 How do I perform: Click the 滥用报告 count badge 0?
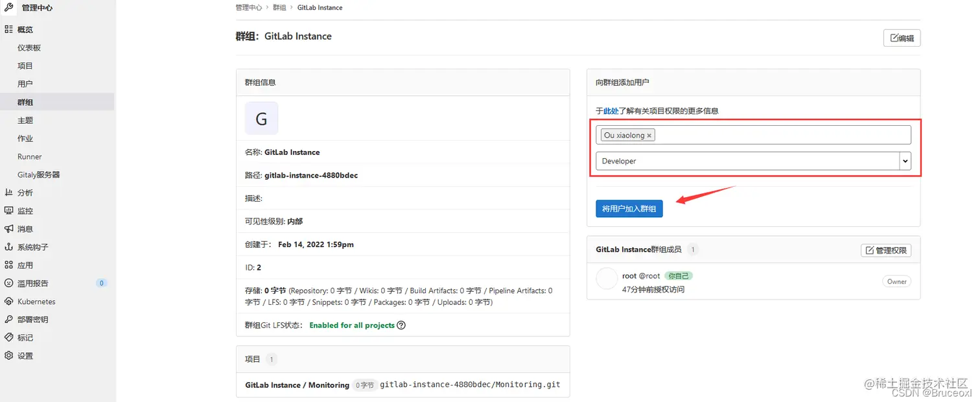point(102,283)
